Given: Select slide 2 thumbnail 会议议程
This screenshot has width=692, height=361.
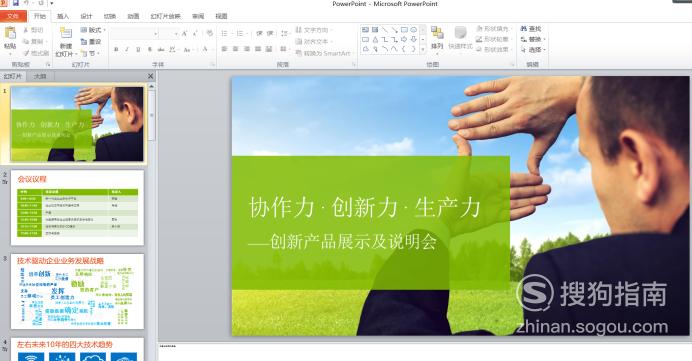Looking at the screenshot, I should tap(77, 207).
